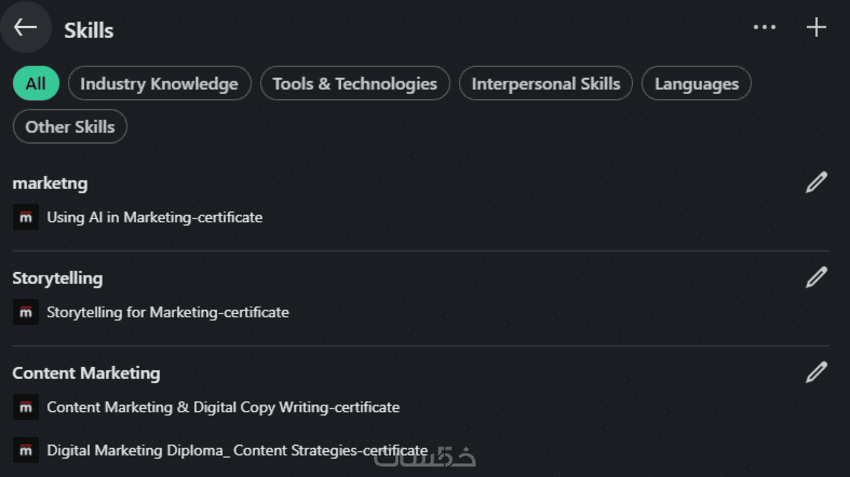The image size is (850, 477).
Task: Open Content Marketing & Digital Copy Writing-certificate
Action: tap(223, 407)
